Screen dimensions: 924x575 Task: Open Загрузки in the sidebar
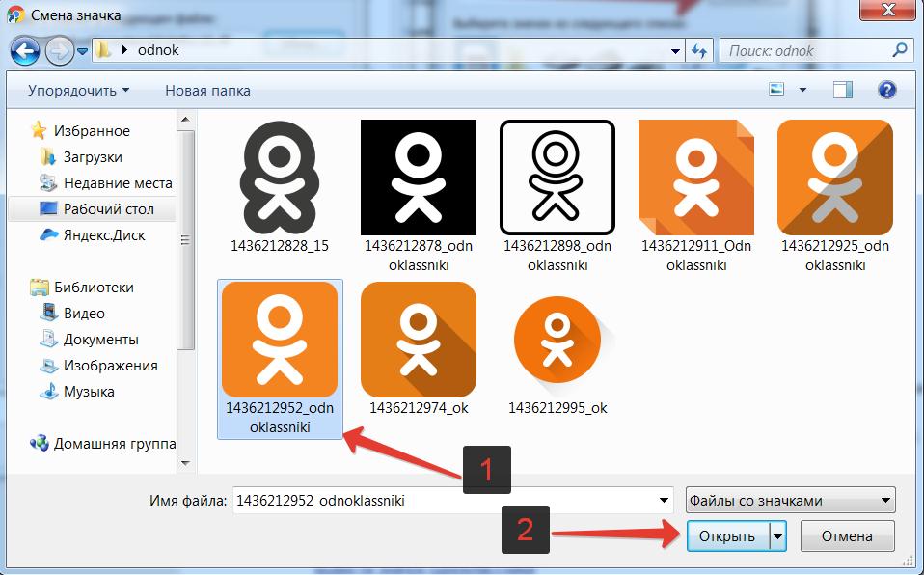click(x=93, y=157)
